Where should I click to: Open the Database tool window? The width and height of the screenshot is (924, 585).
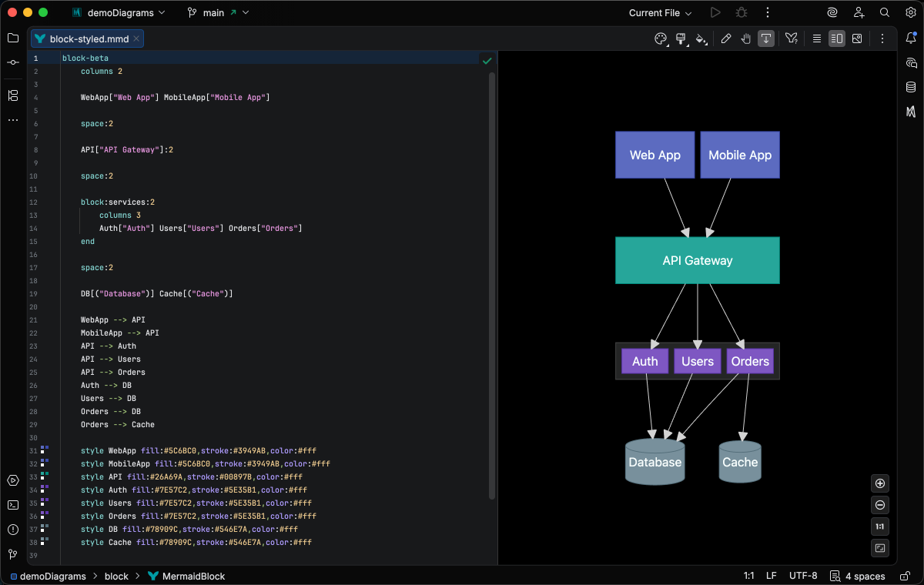912,87
